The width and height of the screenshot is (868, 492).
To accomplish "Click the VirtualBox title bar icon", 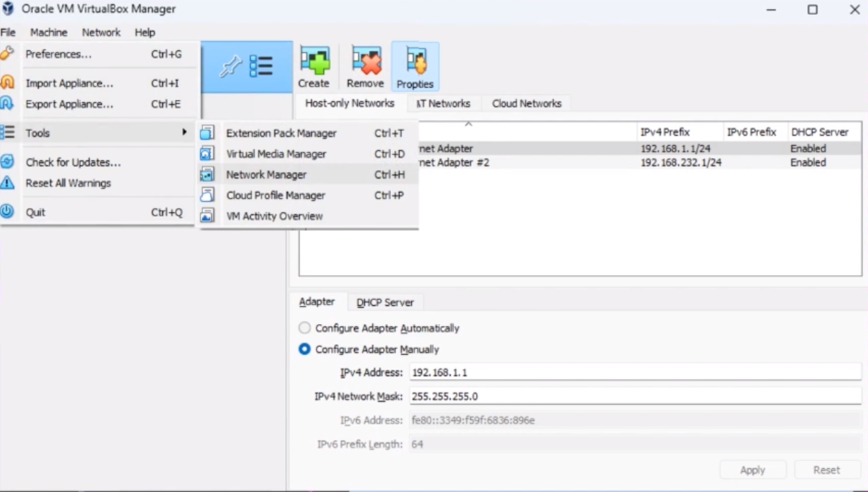I will 8,9.
